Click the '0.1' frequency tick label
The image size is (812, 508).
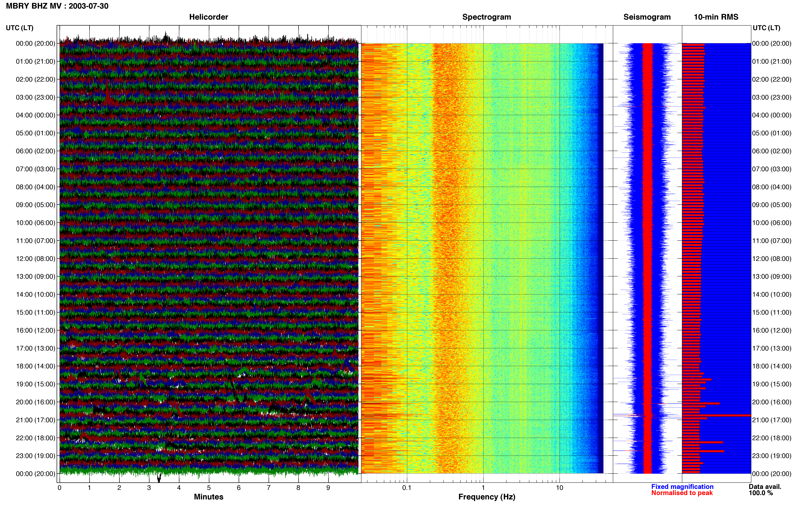(407, 488)
